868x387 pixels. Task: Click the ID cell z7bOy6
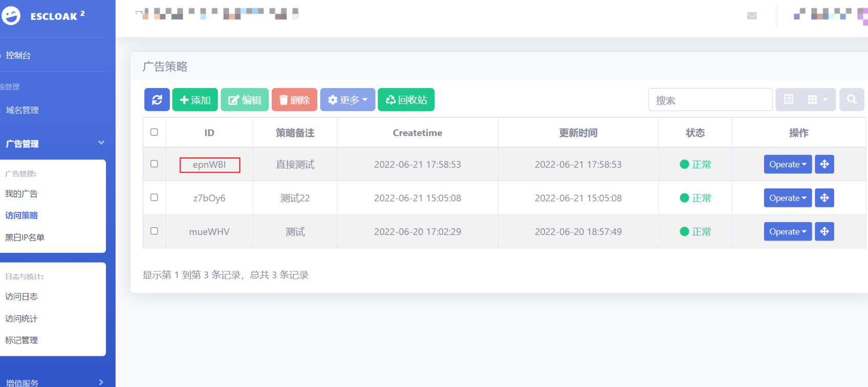tap(209, 198)
